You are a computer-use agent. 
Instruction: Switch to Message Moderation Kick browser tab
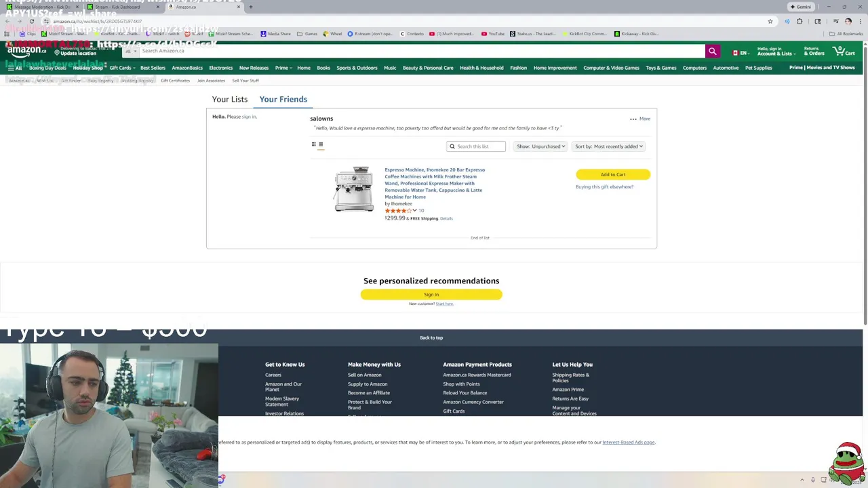tap(42, 7)
